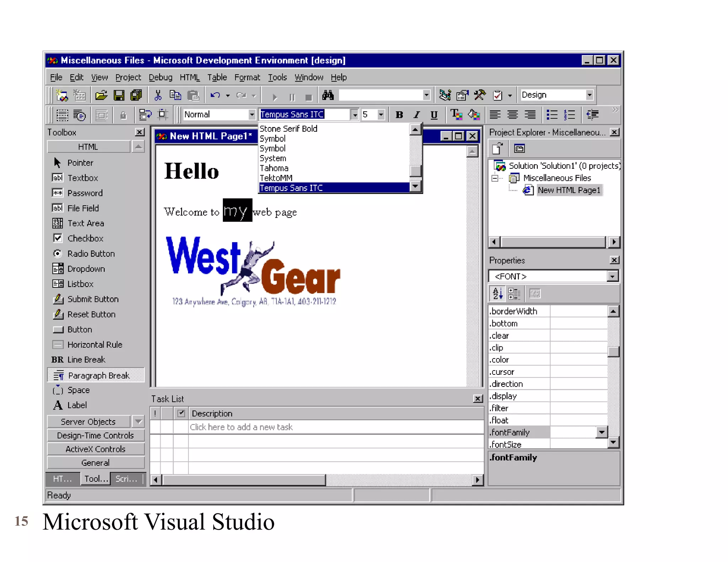The width and height of the screenshot is (728, 562).
Task: Select Paragraph Break in Toolbox
Action: click(96, 375)
